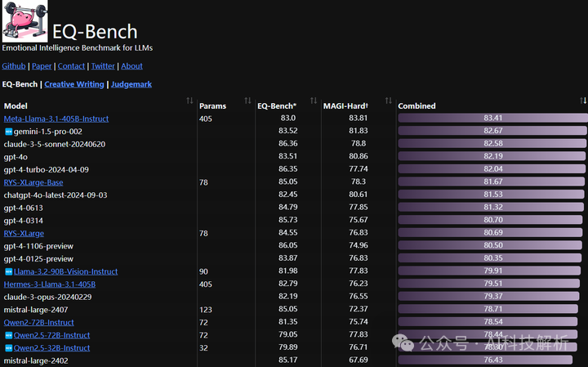Click the 81.67 combined score for RYS-XLarge-Base
The image size is (588, 367).
coord(492,182)
